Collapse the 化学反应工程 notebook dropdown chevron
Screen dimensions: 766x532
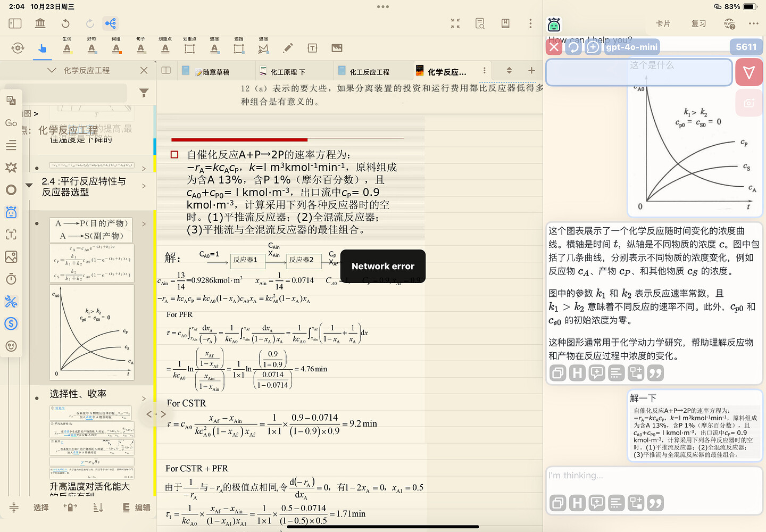click(52, 70)
